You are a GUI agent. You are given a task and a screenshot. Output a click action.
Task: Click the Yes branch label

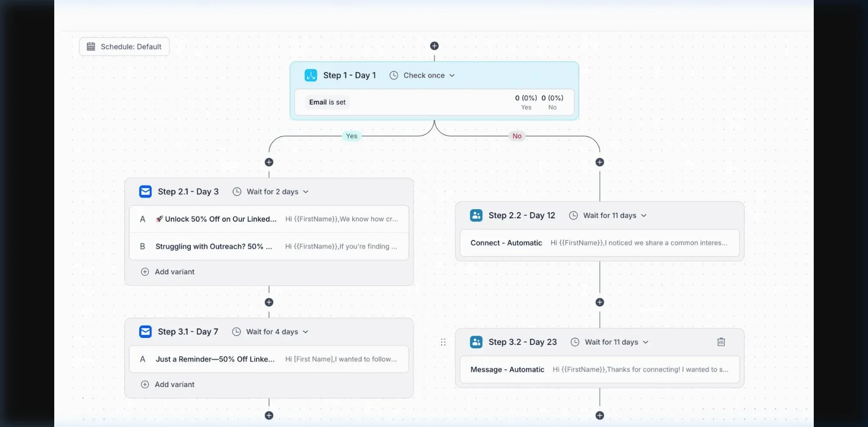(x=352, y=136)
